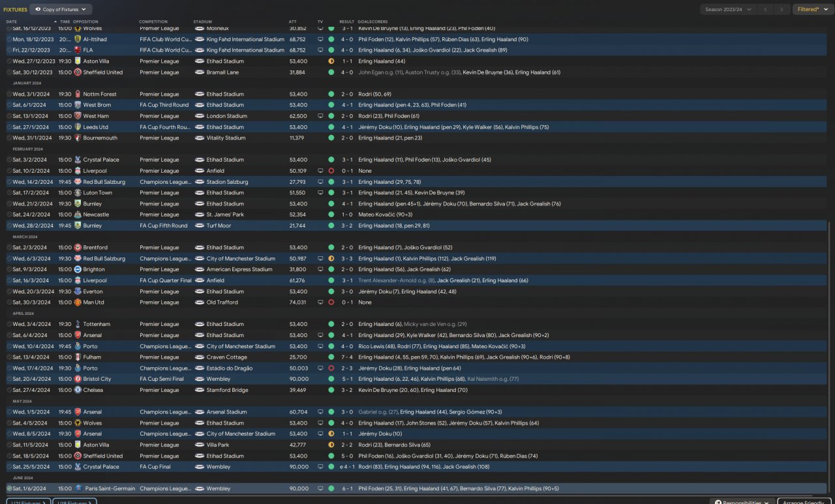Toggle the row selector for the Chelsea fixture
The height and width of the screenshot is (504, 835).
click(9, 390)
